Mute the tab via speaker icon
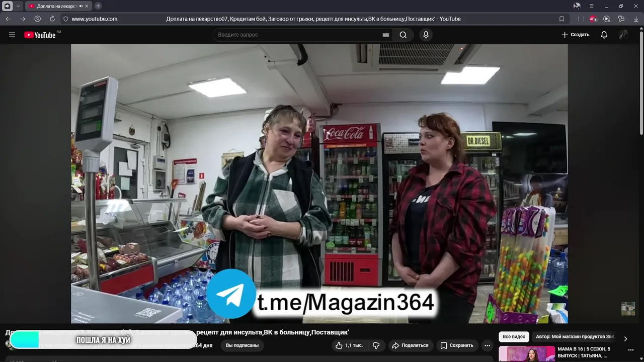 point(80,6)
